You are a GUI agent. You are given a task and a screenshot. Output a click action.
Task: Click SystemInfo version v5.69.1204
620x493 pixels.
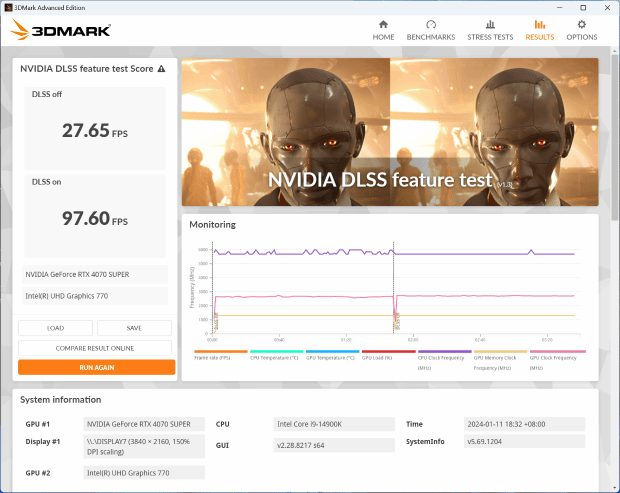(x=524, y=441)
